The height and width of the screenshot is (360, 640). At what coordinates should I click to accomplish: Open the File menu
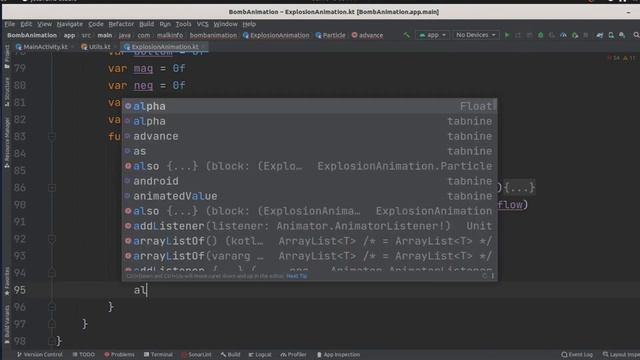coord(10,24)
